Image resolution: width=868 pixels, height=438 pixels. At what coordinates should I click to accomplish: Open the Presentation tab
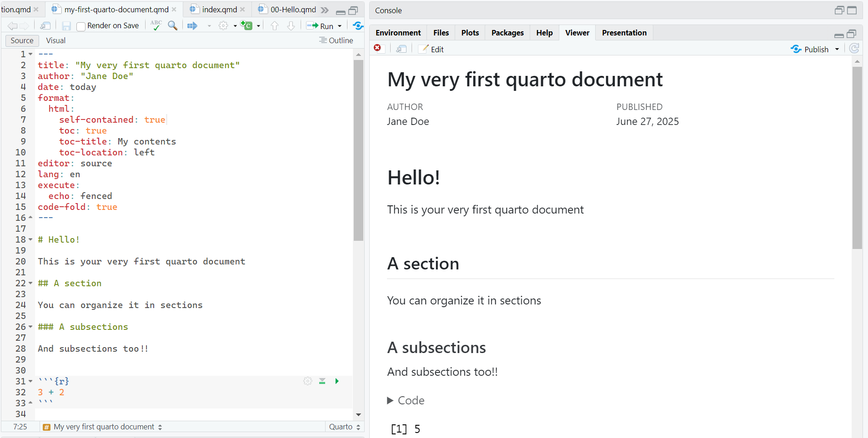tap(624, 33)
